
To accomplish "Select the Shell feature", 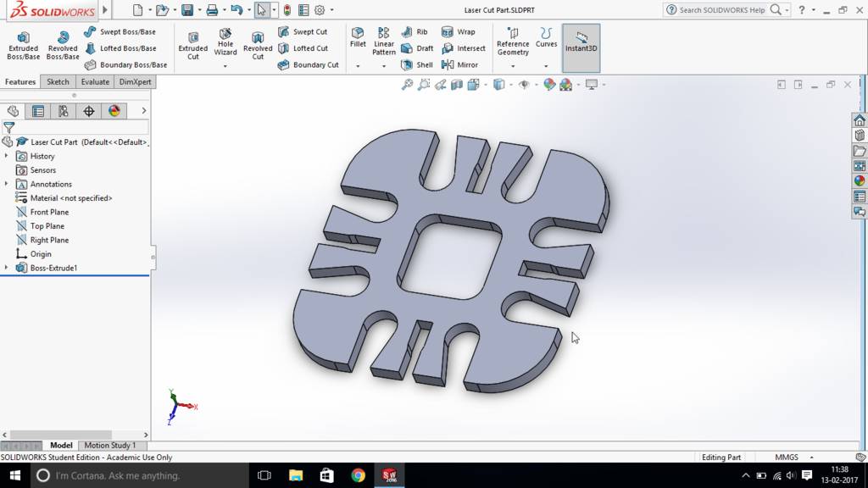I will pyautogui.click(x=416, y=64).
